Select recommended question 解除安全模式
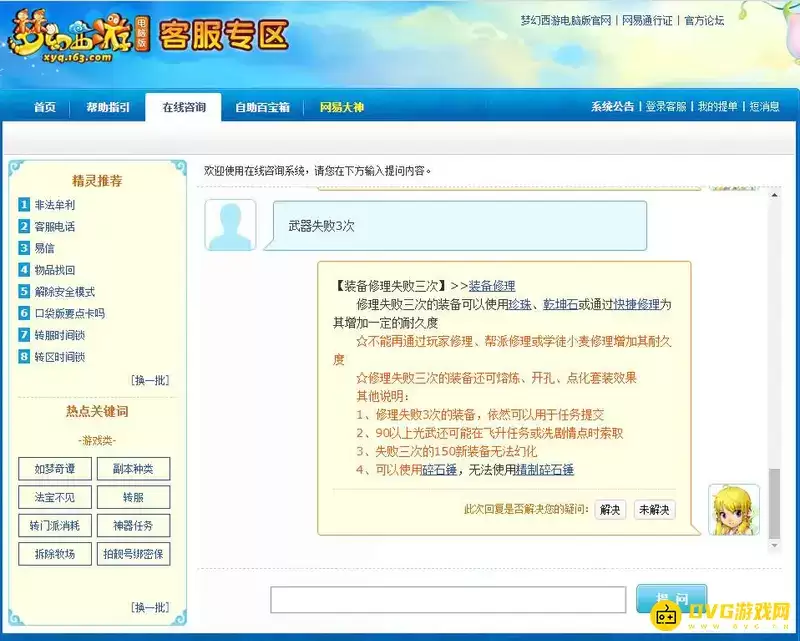Viewport: 800px width, 641px height. [65, 291]
